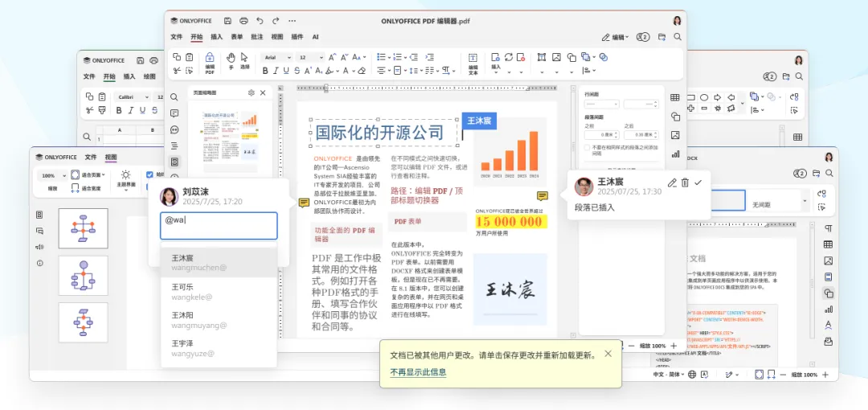Click thumbnail settings gear icon
The image size is (868, 410).
pyautogui.click(x=252, y=93)
